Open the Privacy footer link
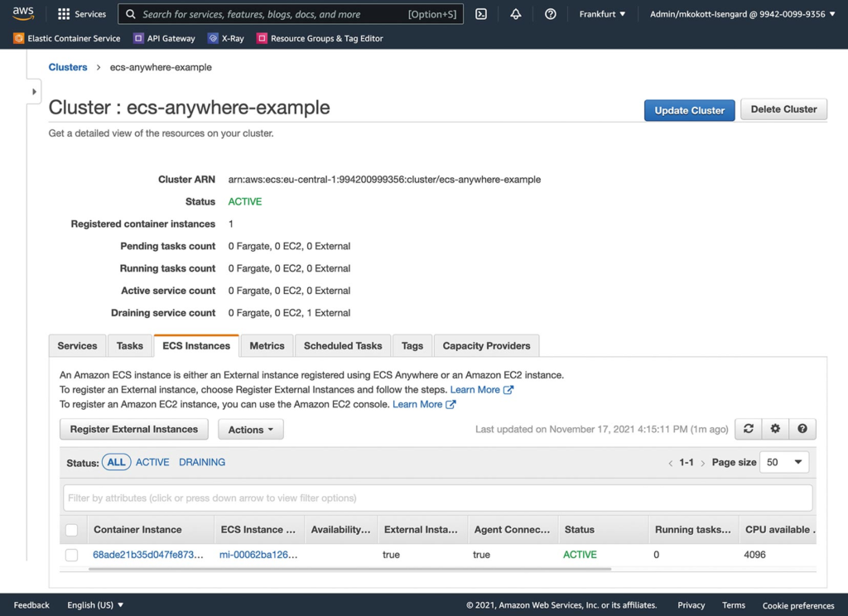The image size is (848, 616). pyautogui.click(x=691, y=605)
